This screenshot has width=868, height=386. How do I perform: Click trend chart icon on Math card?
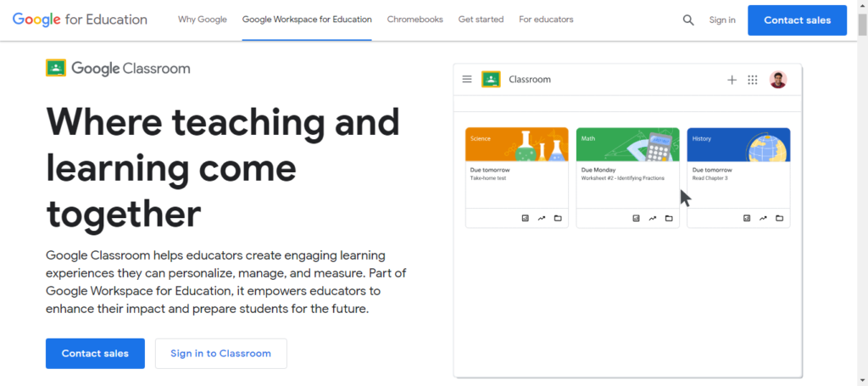pos(652,218)
